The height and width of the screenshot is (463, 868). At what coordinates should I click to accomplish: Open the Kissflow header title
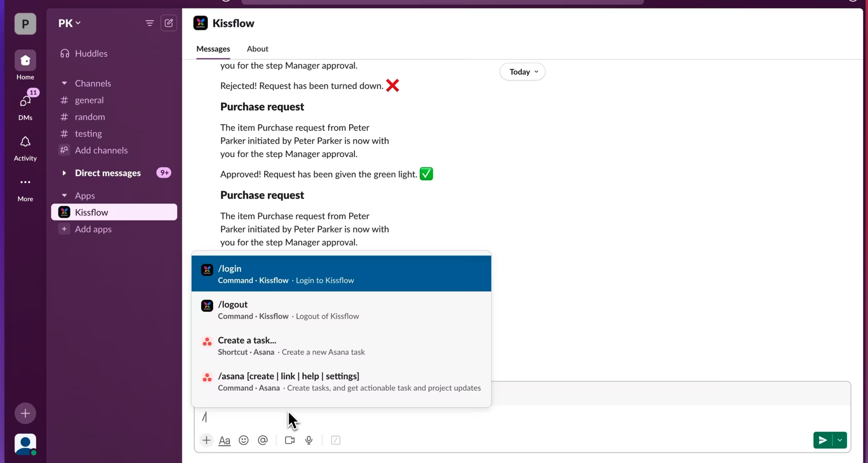pyautogui.click(x=233, y=23)
